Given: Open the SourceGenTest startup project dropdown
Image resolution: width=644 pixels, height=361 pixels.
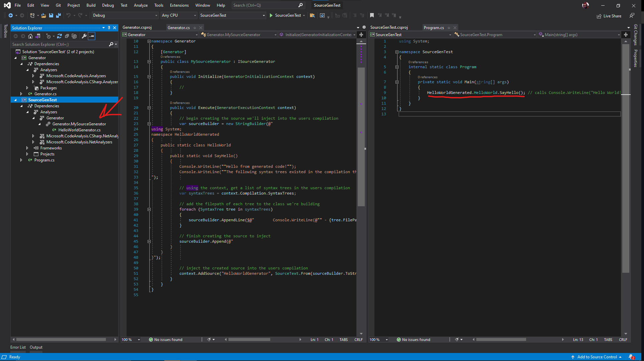Looking at the screenshot, I should click(x=232, y=15).
